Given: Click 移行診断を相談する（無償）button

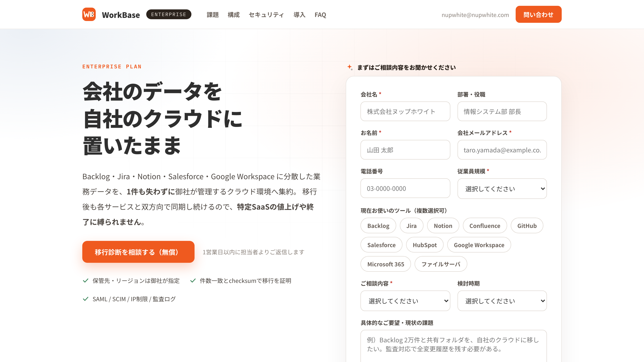Looking at the screenshot, I should pos(138,252).
